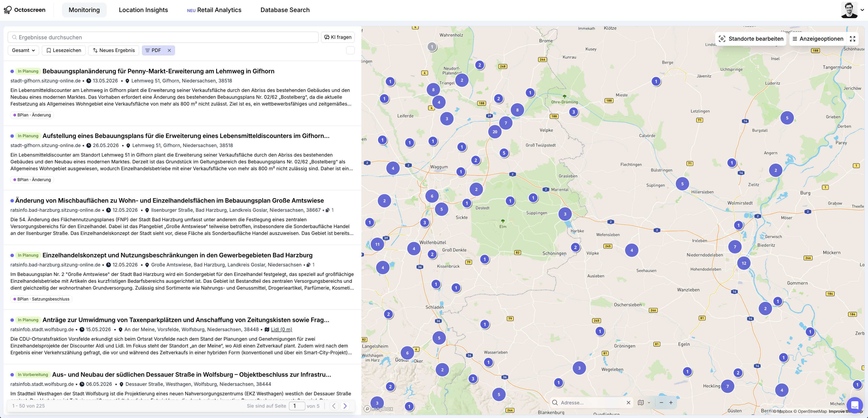Click map icon before Lidl (0 m)
This screenshot has height=418, width=868.
click(267, 329)
